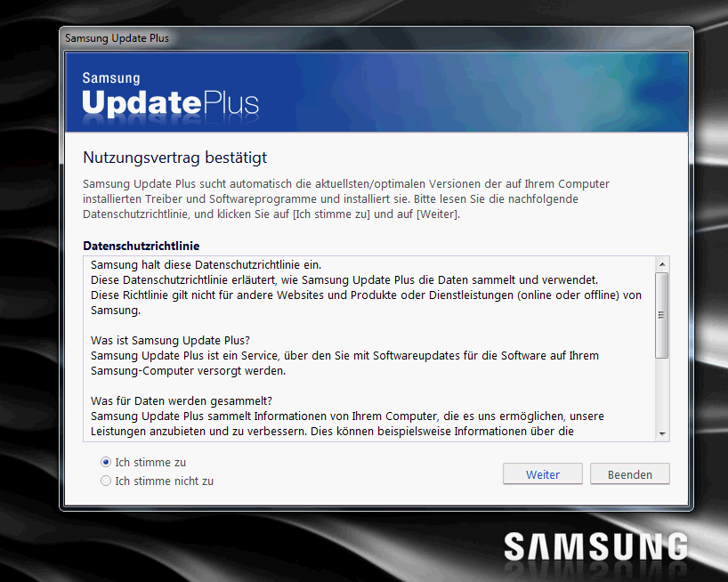Click "Samsung halt diese Datenschutzrichtlinie ein." line

pyautogui.click(x=206, y=265)
